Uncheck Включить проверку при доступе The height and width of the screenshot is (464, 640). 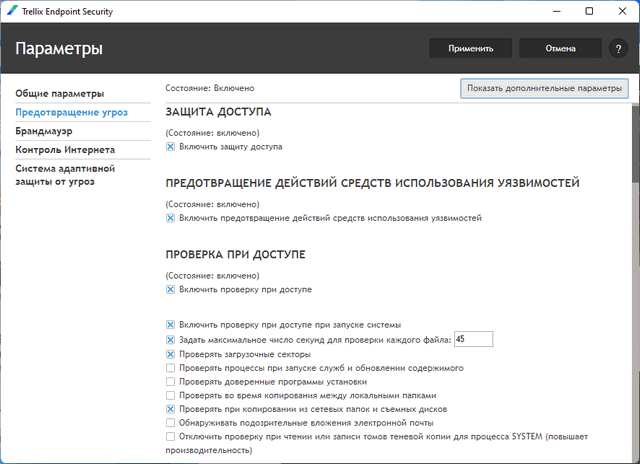point(171,289)
